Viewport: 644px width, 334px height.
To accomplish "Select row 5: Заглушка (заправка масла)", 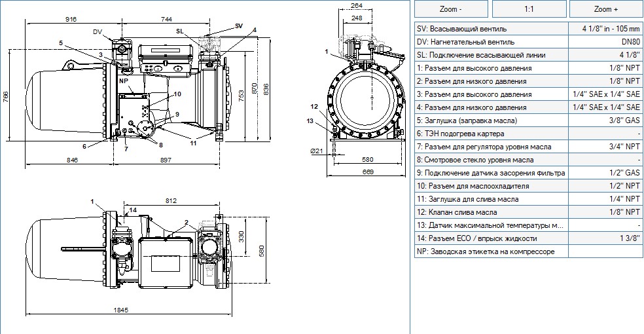I will (x=528, y=121).
